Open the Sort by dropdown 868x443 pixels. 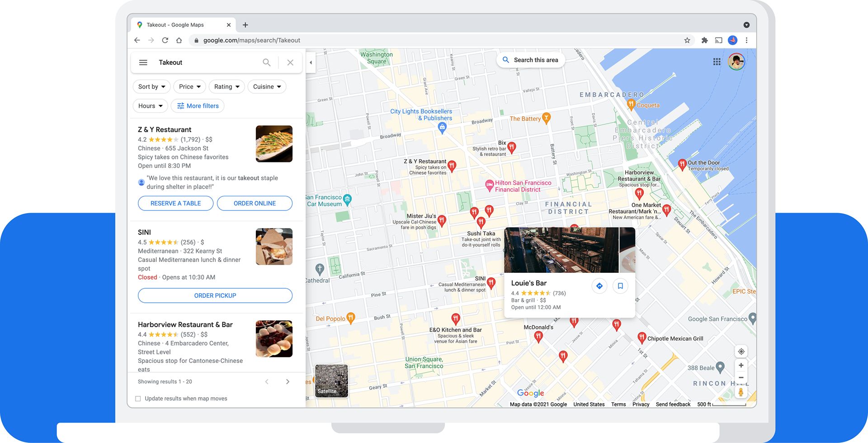tap(152, 86)
